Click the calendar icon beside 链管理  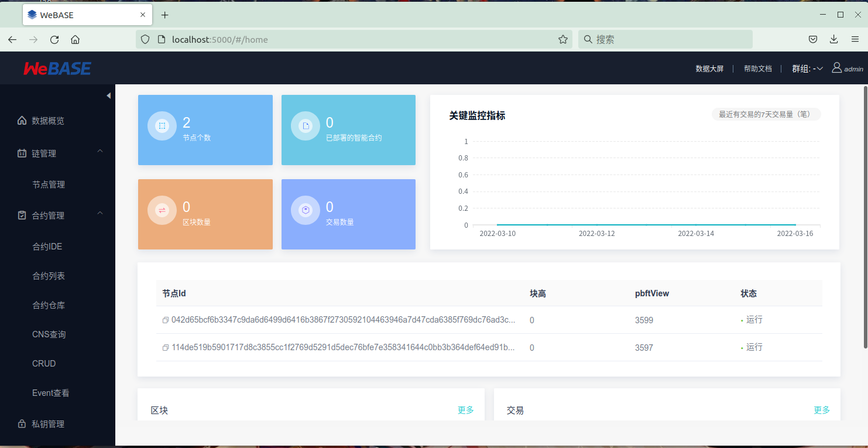[22, 153]
